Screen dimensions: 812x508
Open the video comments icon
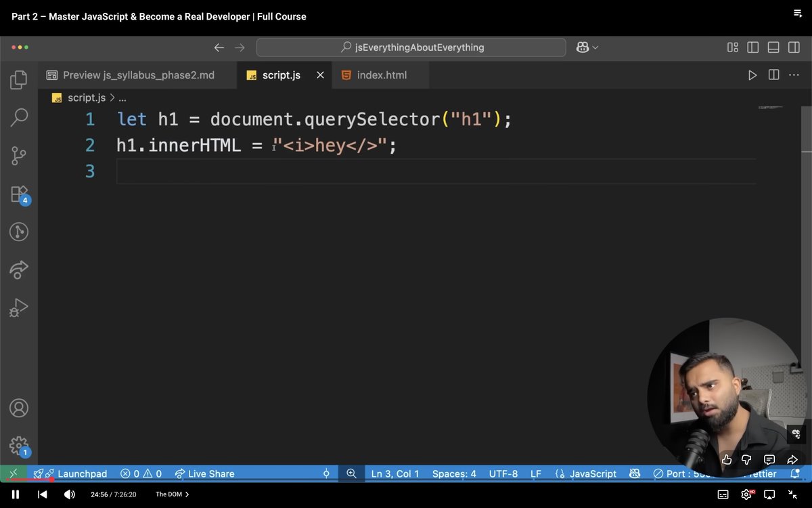click(x=769, y=460)
